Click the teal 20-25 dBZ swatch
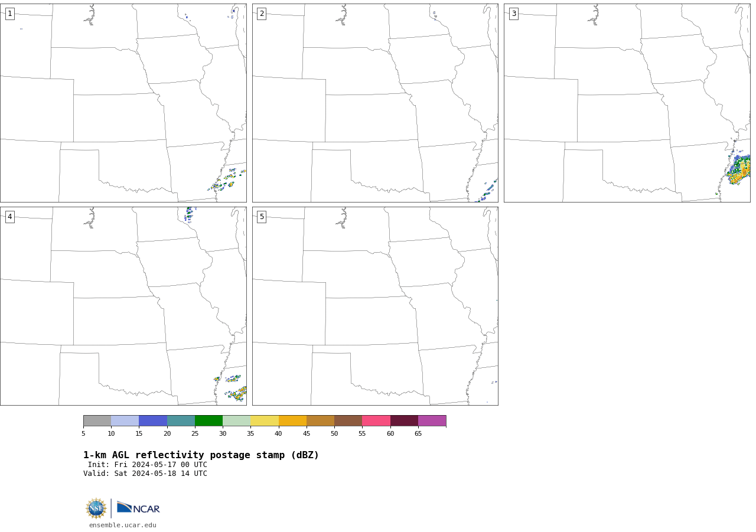Screen dimensions: 756x532 coord(181,421)
